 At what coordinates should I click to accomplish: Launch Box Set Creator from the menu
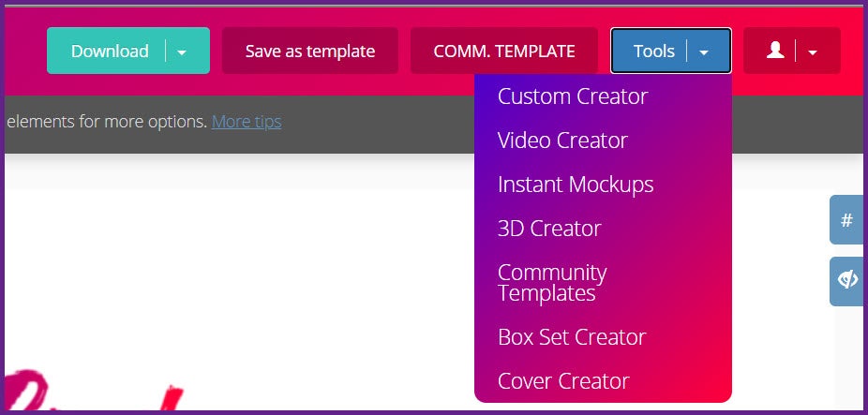(x=572, y=336)
